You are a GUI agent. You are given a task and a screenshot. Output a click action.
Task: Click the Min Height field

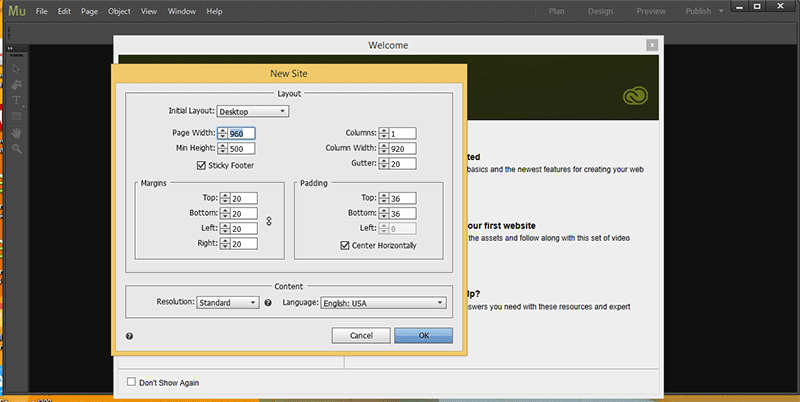(x=241, y=148)
